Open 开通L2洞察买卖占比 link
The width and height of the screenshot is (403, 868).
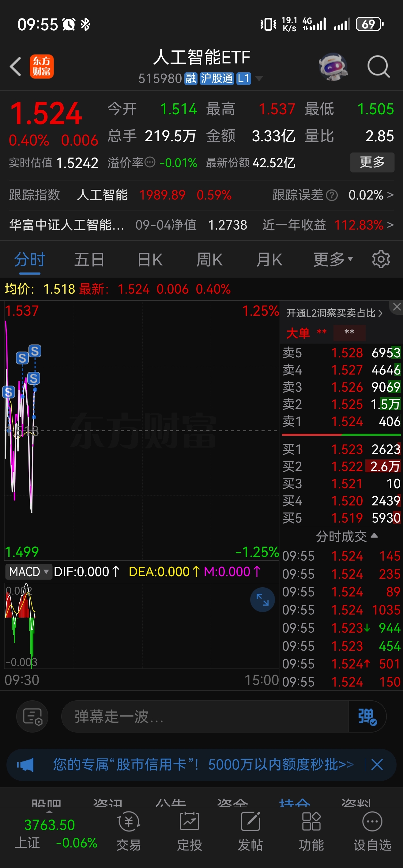pos(334,313)
